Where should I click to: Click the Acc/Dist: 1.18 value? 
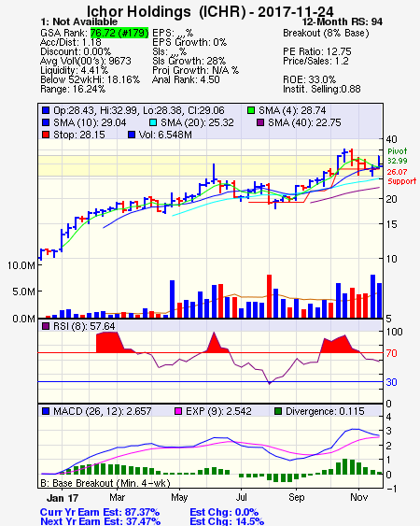click(x=70, y=42)
